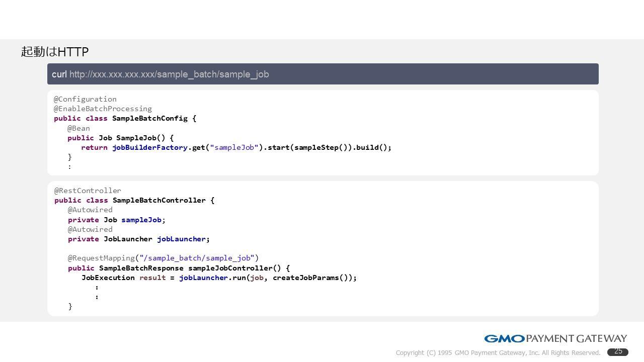Click the slide title "起動はHTTP"
The image size is (644, 362).
[x=55, y=52]
